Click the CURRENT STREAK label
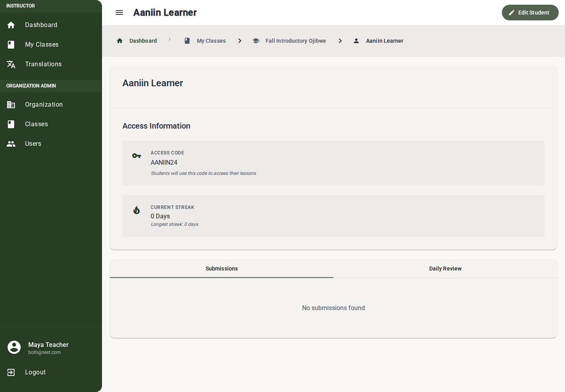565x392 pixels. pos(172,207)
